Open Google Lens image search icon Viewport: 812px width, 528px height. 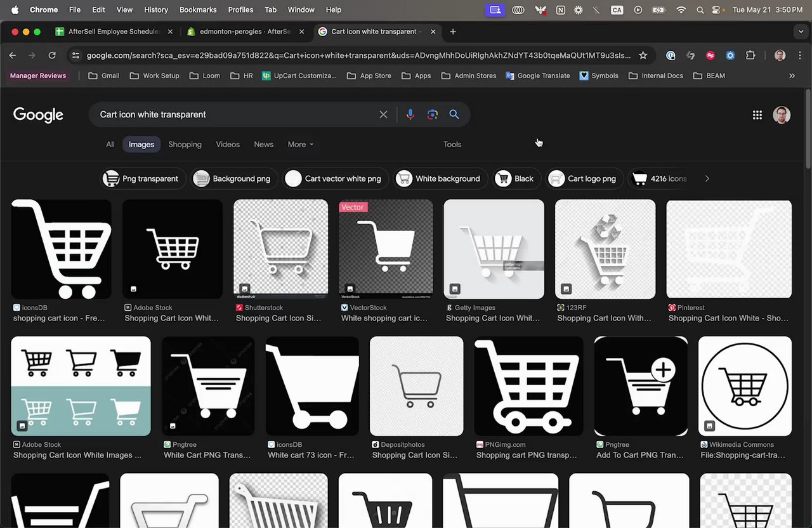click(x=433, y=114)
